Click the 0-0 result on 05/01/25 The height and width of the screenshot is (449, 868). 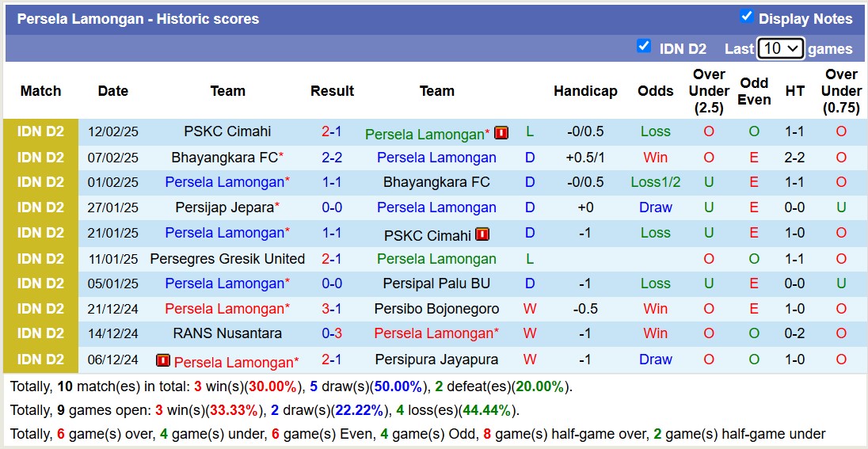(x=332, y=283)
